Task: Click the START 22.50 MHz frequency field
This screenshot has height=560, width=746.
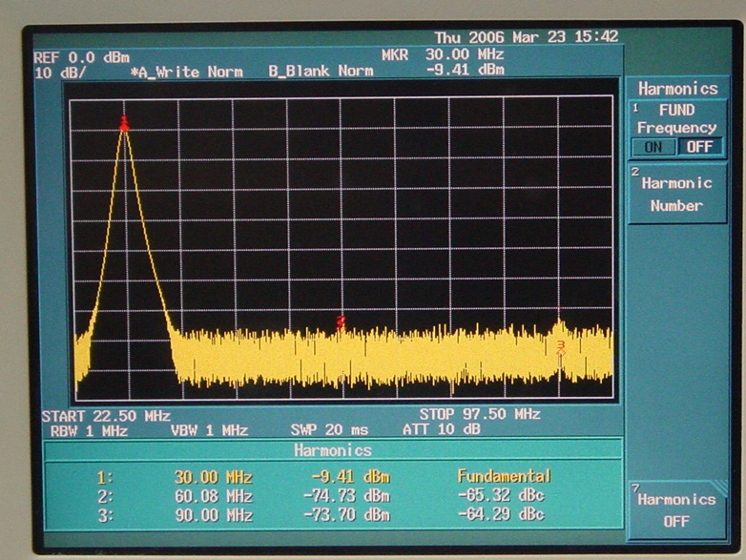Action: pos(106,416)
